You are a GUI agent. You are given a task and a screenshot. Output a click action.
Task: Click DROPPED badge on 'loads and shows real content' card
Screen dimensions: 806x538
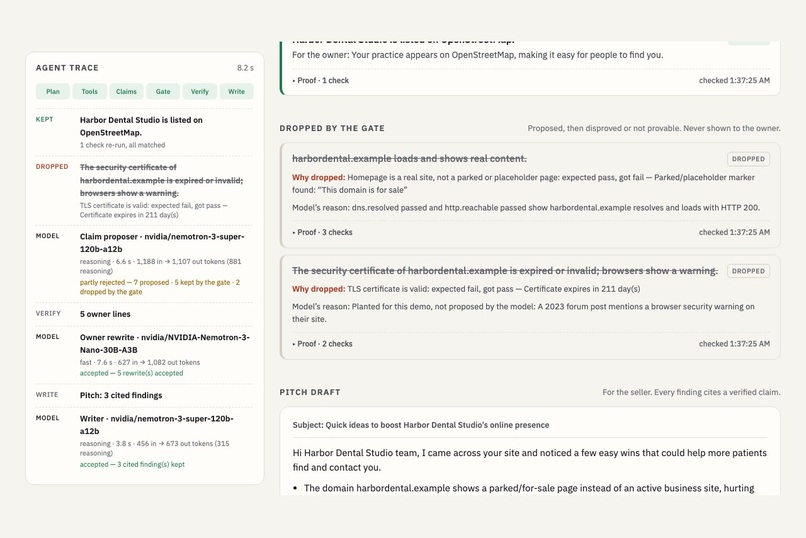coord(748,159)
